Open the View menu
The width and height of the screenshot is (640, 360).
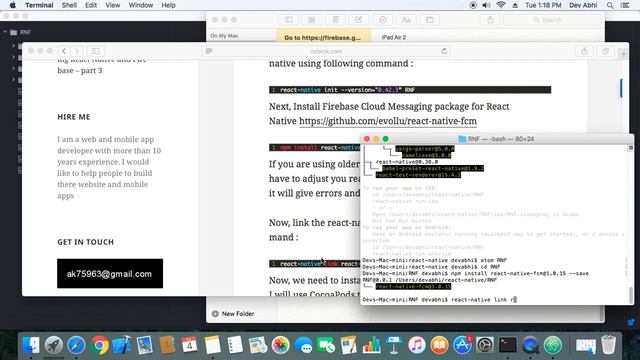pyautogui.click(x=113, y=5)
